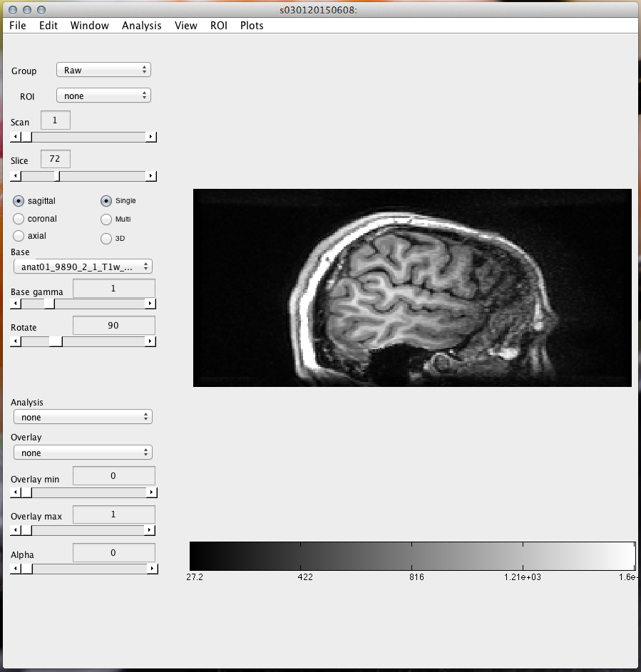
Task: Enable the 3D display option
Action: click(x=107, y=239)
